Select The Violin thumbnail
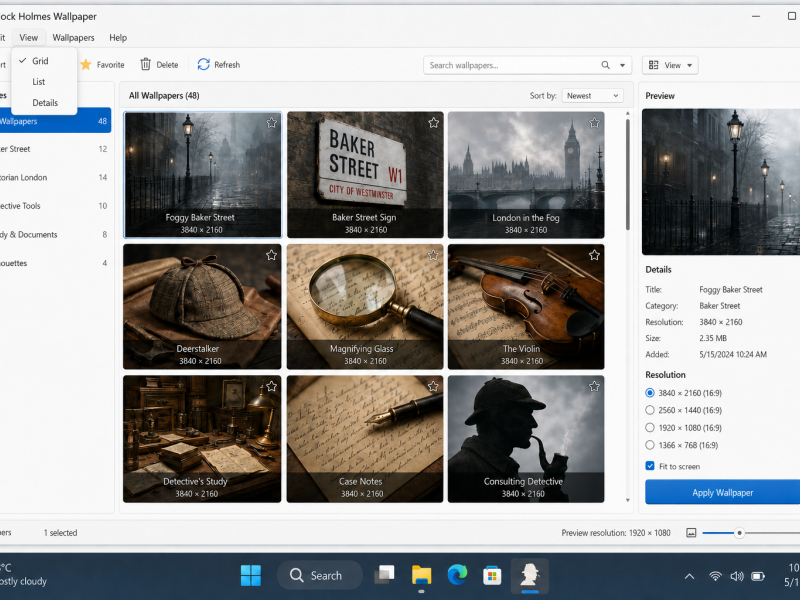The width and height of the screenshot is (800, 600). [x=526, y=307]
